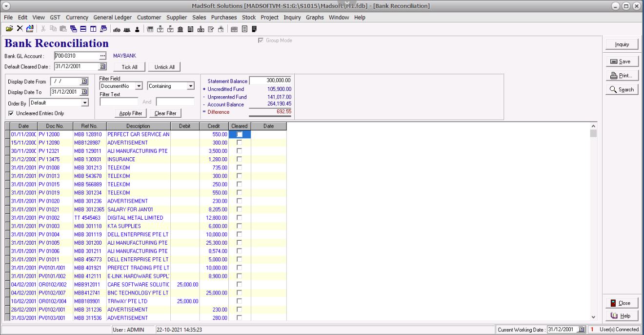The width and height of the screenshot is (644, 335).
Task: Tick Cleared checkbox for PV 12090 row
Action: (x=239, y=143)
